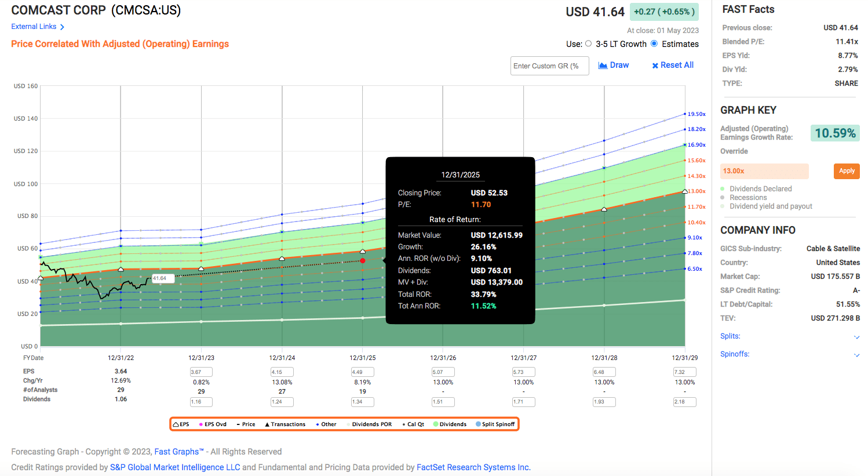
Task: Edit 12/31/29 dividend 2.18 field
Action: (x=684, y=402)
